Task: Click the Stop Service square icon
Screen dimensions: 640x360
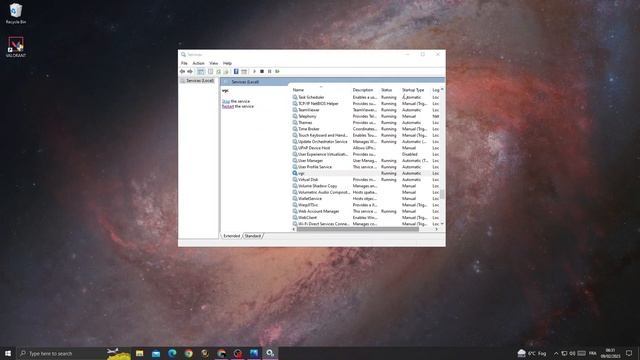Action: (x=262, y=71)
